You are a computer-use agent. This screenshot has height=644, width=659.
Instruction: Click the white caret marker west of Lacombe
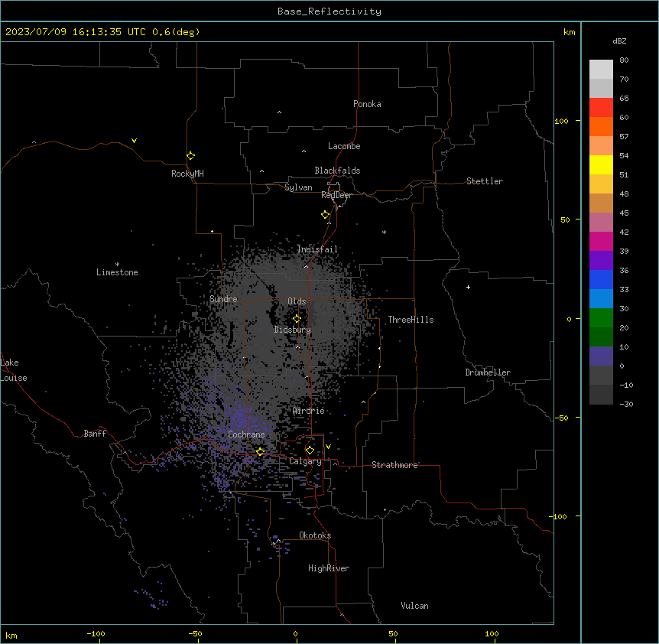(x=304, y=151)
